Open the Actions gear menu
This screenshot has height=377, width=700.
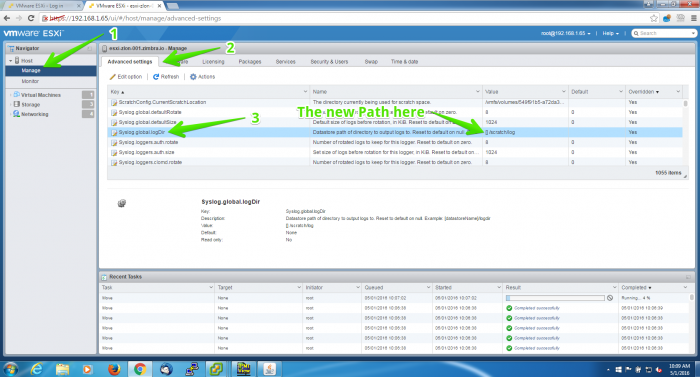point(202,77)
